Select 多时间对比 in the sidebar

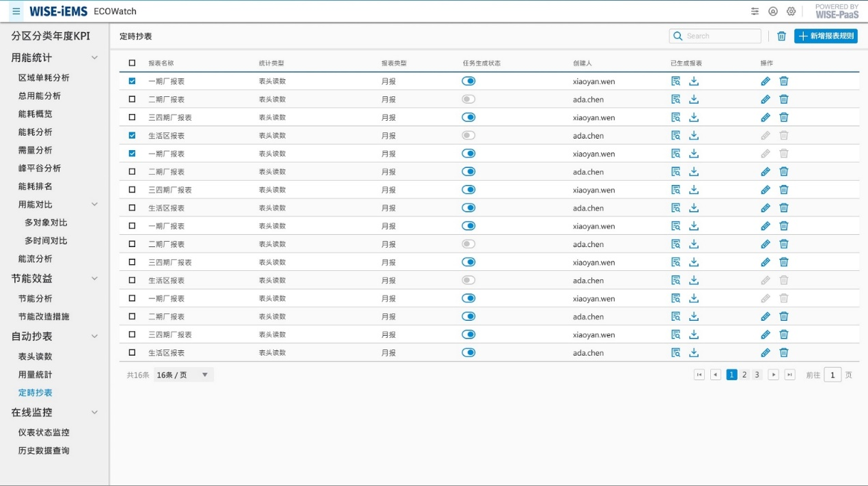[x=46, y=240]
